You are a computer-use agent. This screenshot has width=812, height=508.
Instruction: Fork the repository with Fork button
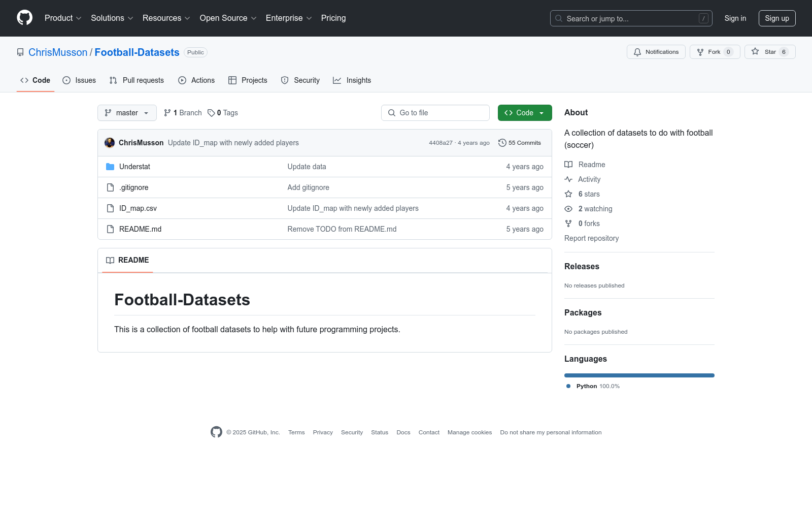(x=715, y=52)
